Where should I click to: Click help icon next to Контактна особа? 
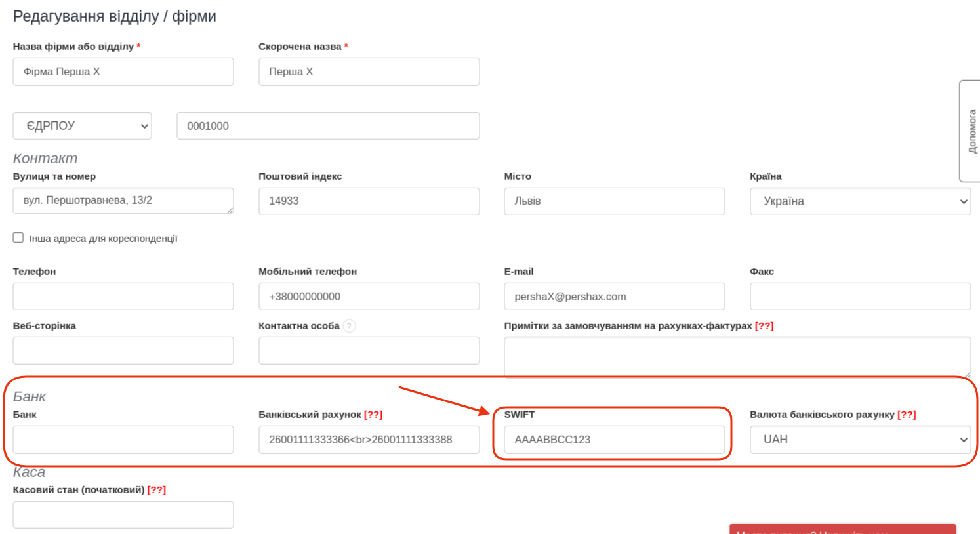[x=350, y=326]
